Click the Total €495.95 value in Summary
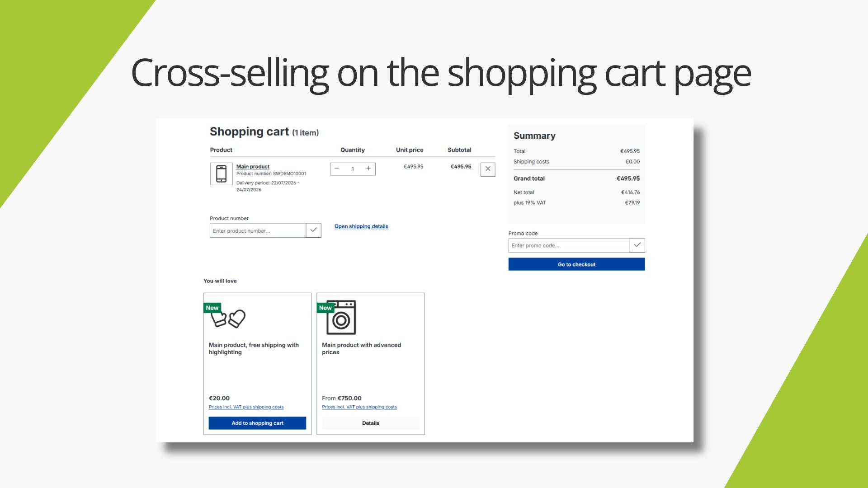 [630, 151]
